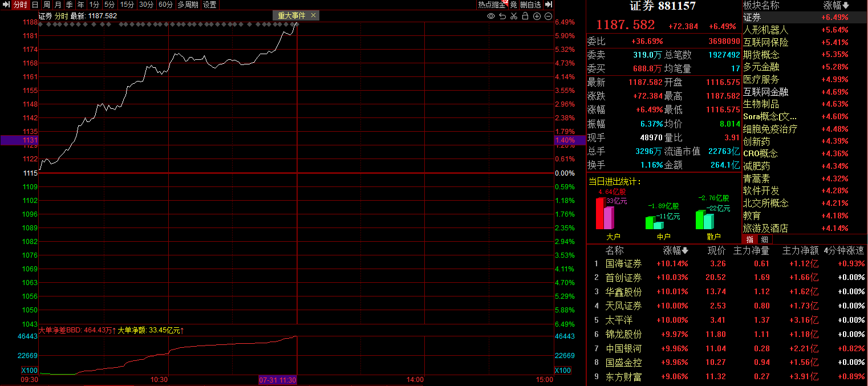Close the 重大事件 tag
The image size is (868, 386).
coord(314,15)
